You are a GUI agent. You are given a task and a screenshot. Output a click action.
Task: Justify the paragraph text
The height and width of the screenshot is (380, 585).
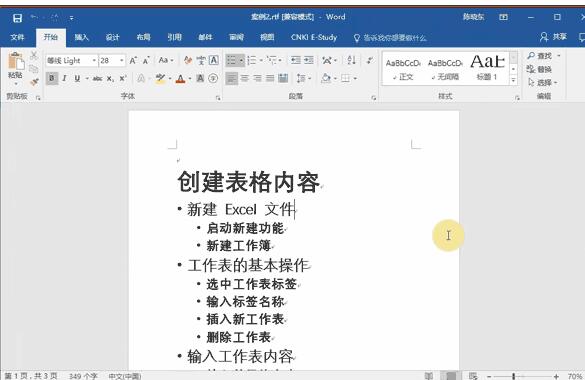pos(270,78)
